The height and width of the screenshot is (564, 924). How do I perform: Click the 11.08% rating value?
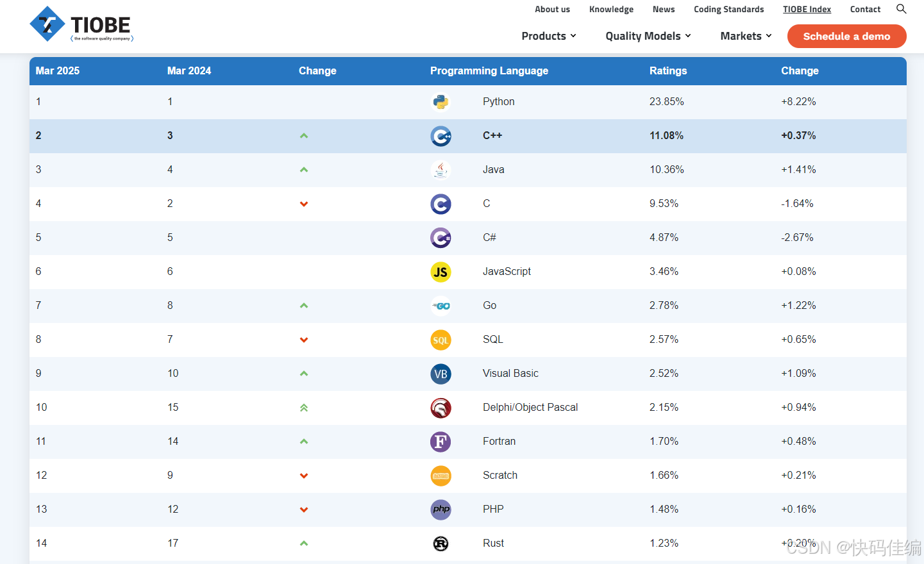tap(666, 135)
